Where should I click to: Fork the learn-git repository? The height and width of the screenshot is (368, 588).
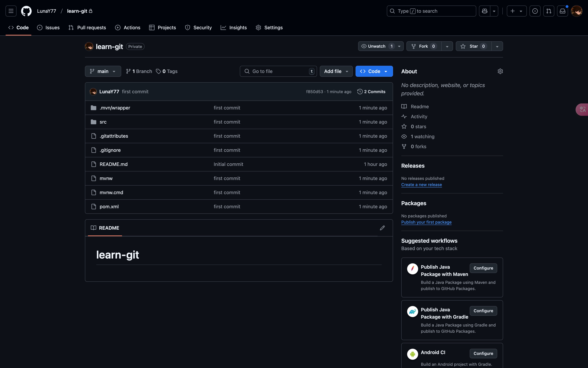(x=424, y=46)
